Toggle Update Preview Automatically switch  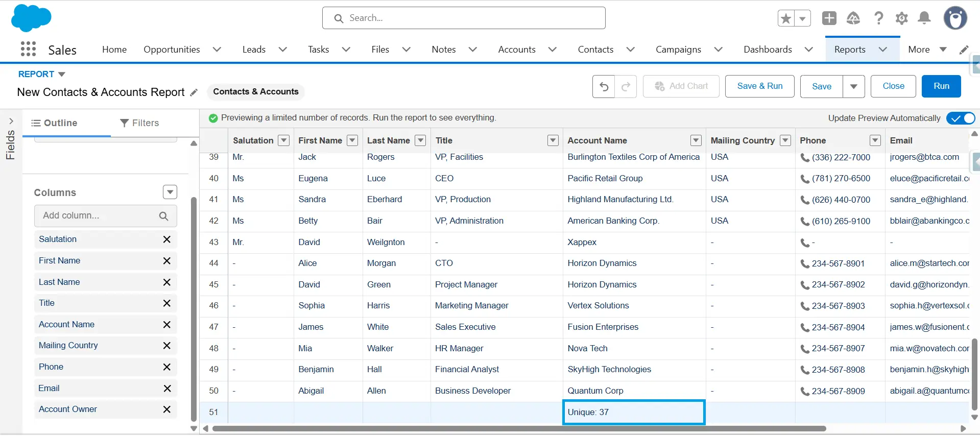pos(961,118)
